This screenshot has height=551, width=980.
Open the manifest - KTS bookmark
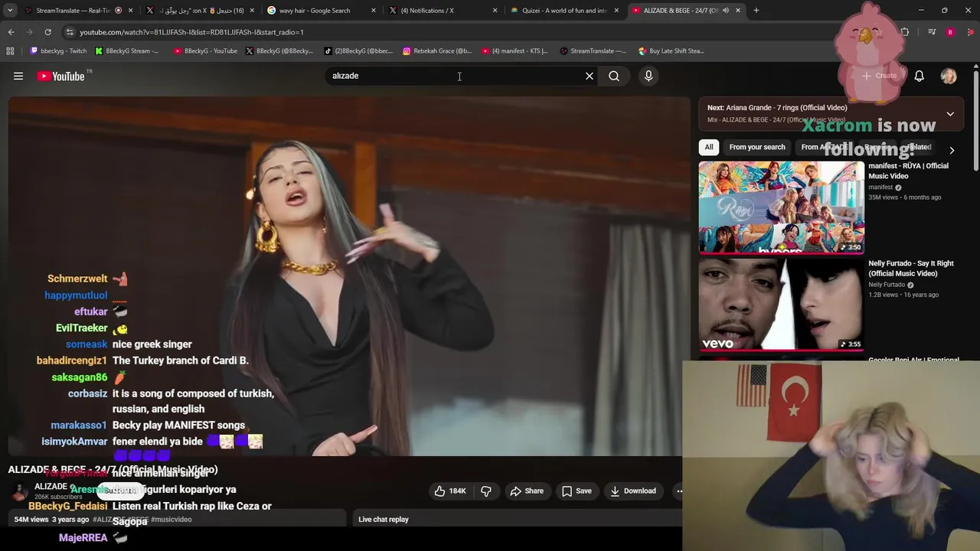pyautogui.click(x=515, y=51)
